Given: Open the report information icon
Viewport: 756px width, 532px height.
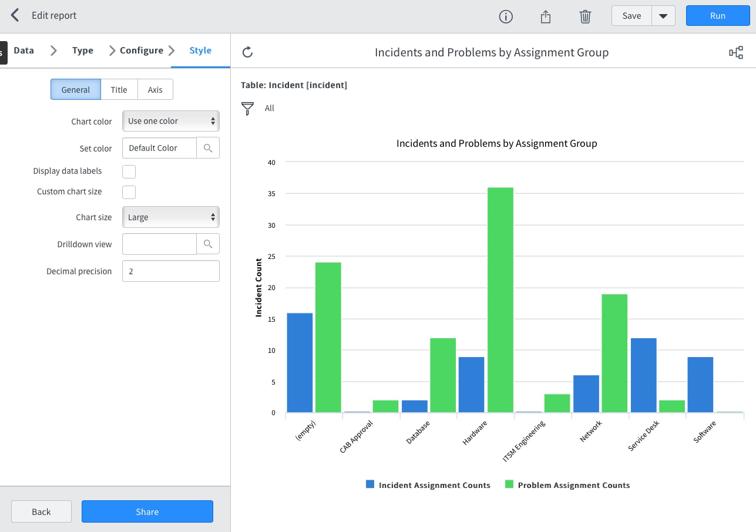Looking at the screenshot, I should click(505, 16).
